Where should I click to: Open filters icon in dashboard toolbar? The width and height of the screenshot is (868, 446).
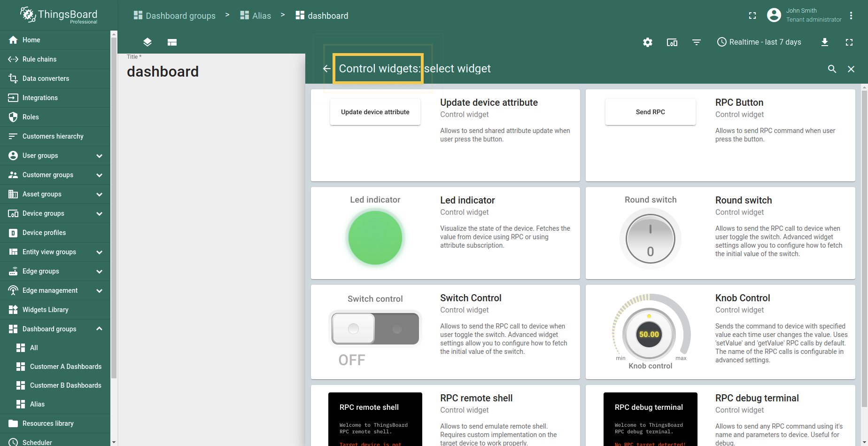(697, 42)
